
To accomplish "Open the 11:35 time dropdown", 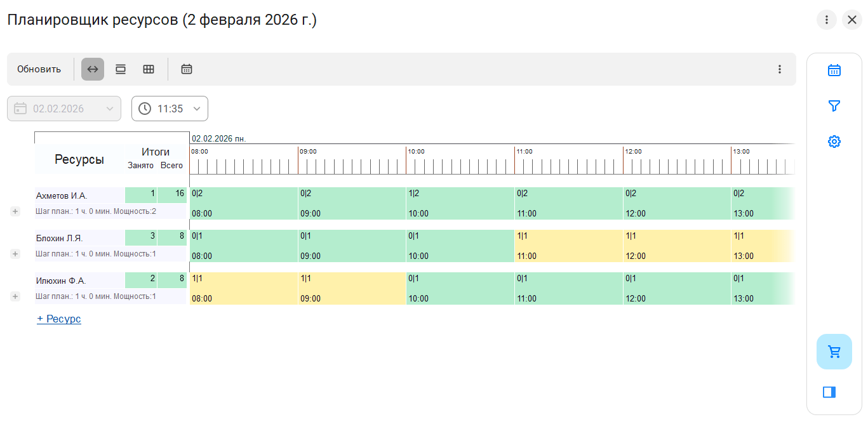I will tap(170, 109).
